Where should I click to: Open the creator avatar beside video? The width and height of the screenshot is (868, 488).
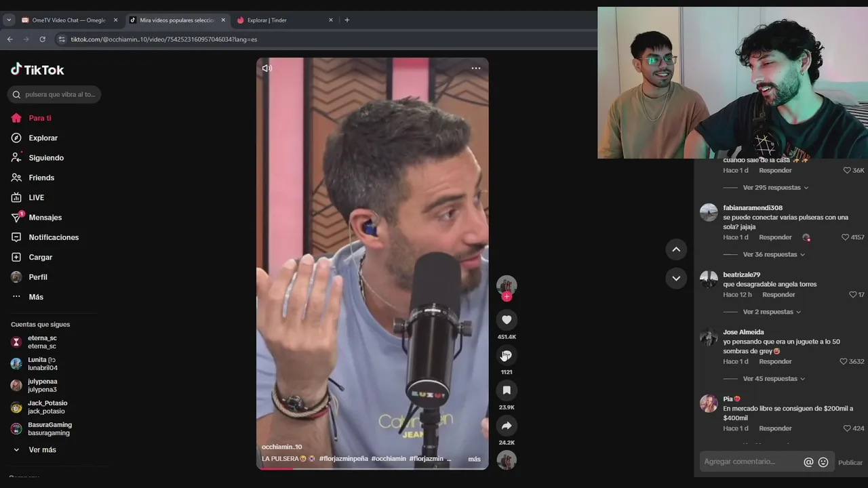pos(507,285)
